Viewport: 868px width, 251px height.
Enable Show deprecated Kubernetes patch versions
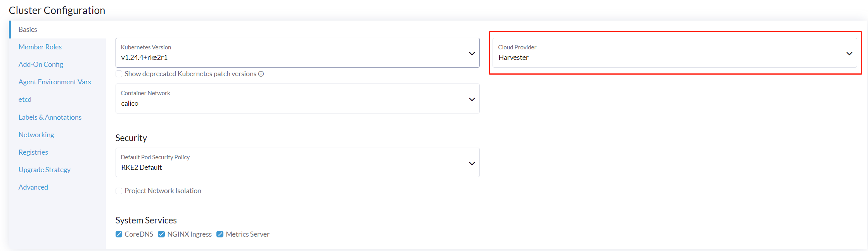[119, 73]
